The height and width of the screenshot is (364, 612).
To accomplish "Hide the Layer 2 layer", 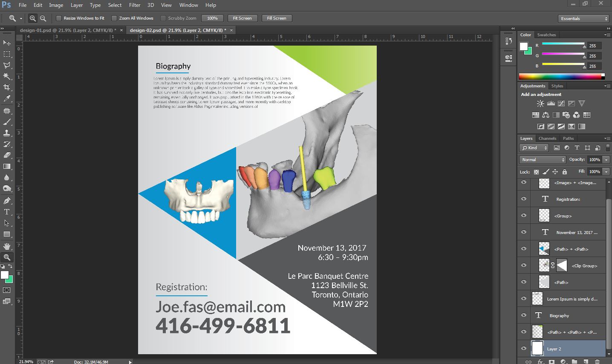I will [524, 348].
